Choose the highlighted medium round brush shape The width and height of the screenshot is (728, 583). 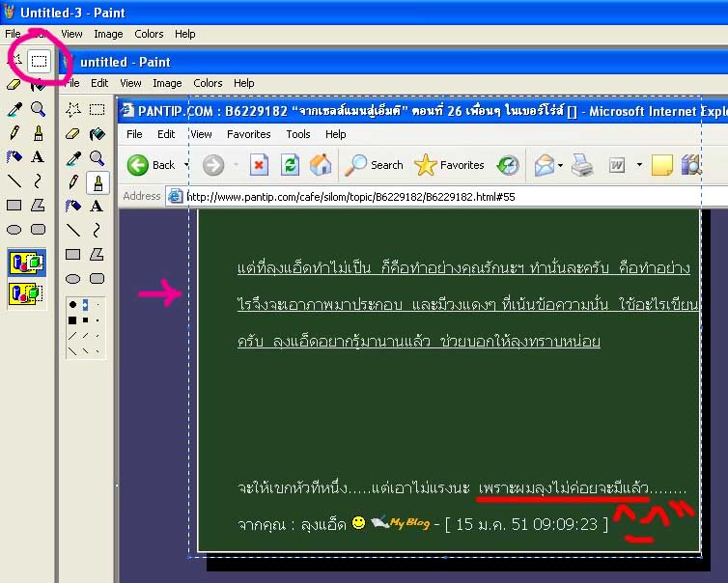[x=85, y=305]
